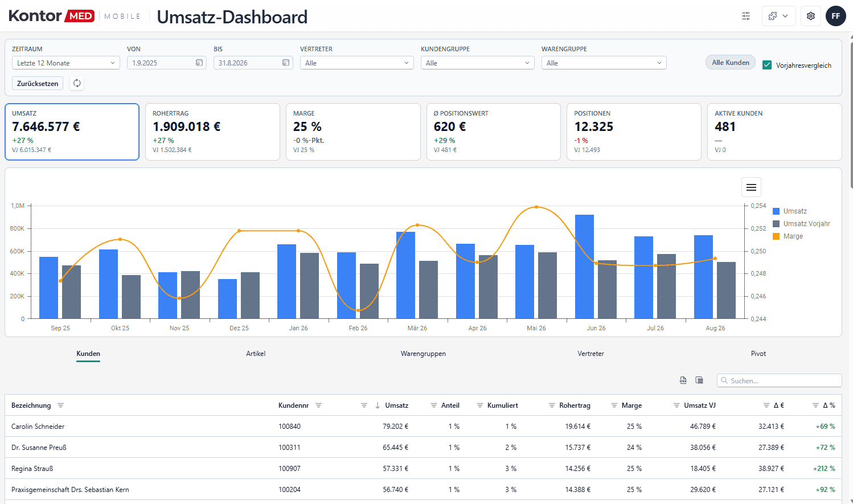Click the Suchen search field
Screen dimensions: 853x504
pos(780,380)
